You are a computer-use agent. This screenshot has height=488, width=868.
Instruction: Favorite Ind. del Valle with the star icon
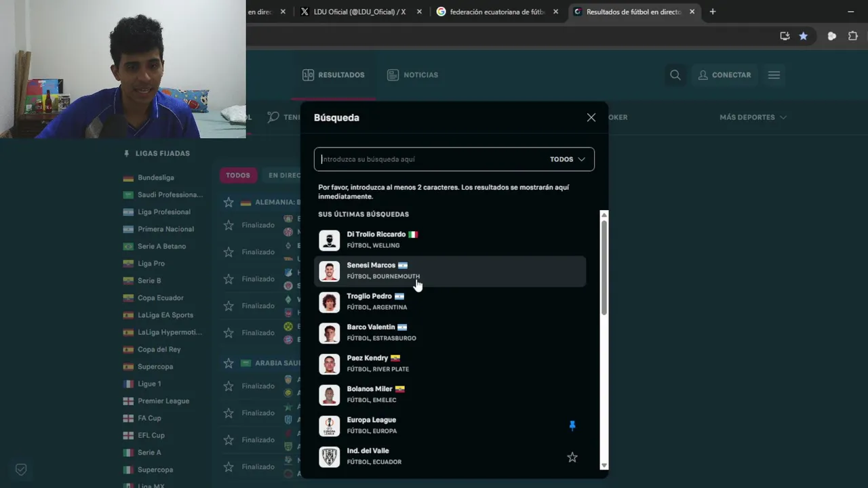[572, 457]
